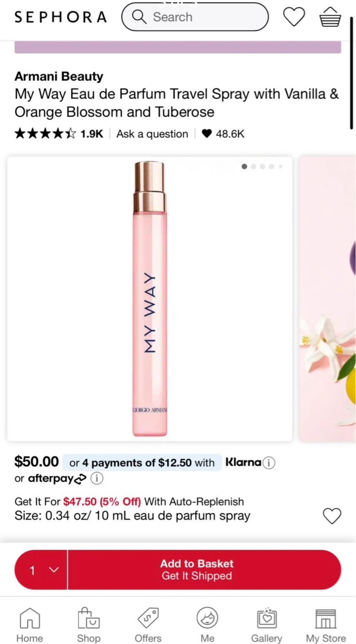Open the shopping basket icon
Screen dimensions: 356x644
point(330,17)
